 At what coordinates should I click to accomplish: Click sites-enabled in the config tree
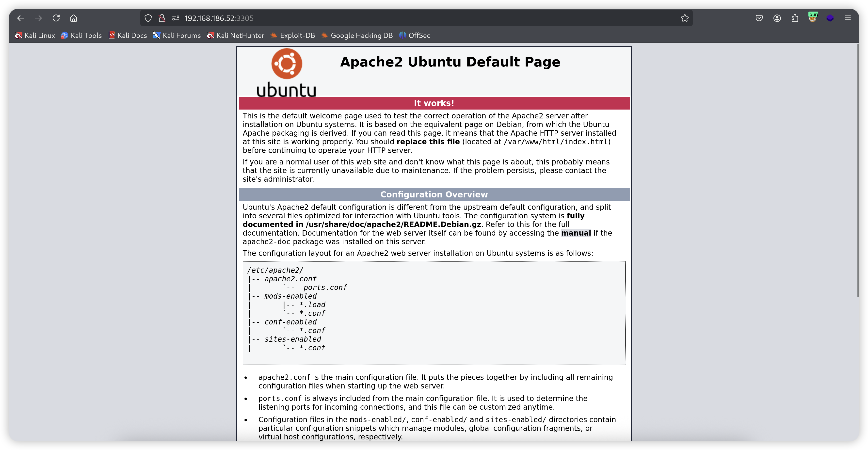click(292, 339)
